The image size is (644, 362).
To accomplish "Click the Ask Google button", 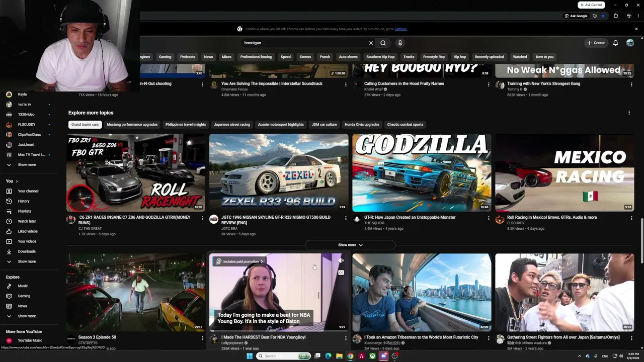I will 576,16.
